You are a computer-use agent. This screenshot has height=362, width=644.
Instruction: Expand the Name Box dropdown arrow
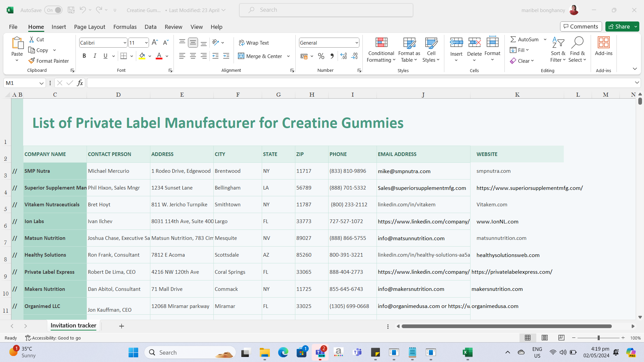41,83
